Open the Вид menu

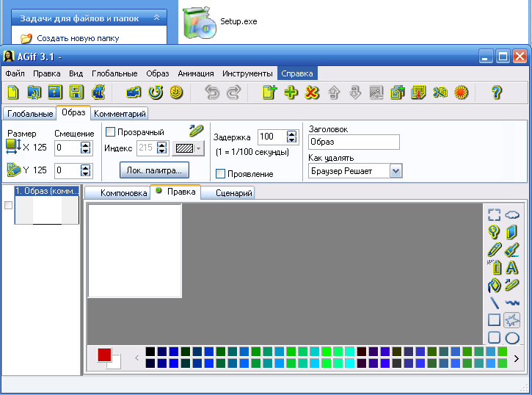click(76, 73)
